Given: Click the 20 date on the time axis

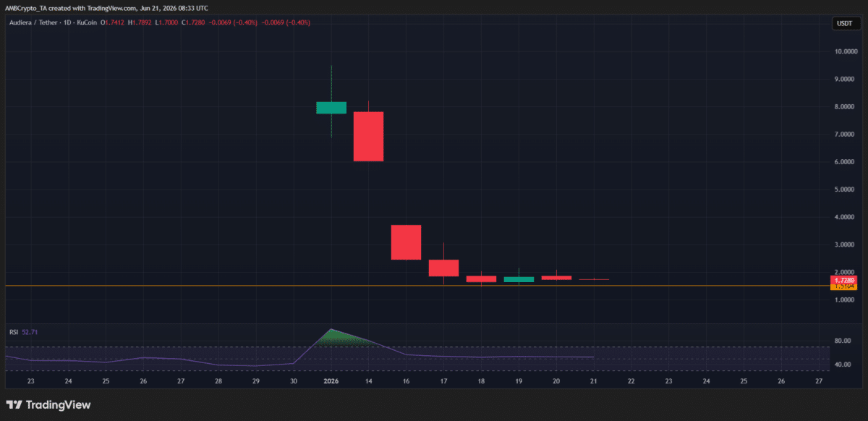Looking at the screenshot, I should coord(556,380).
